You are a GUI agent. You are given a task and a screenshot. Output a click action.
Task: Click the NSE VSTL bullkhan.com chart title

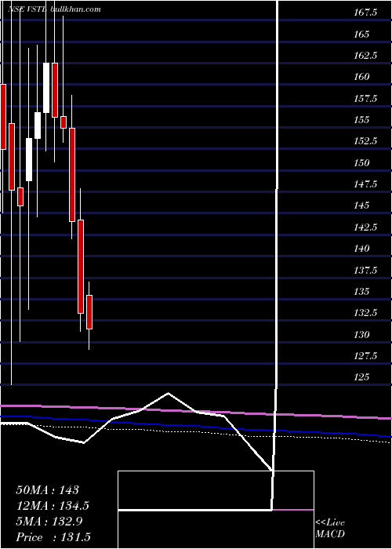click(x=54, y=9)
